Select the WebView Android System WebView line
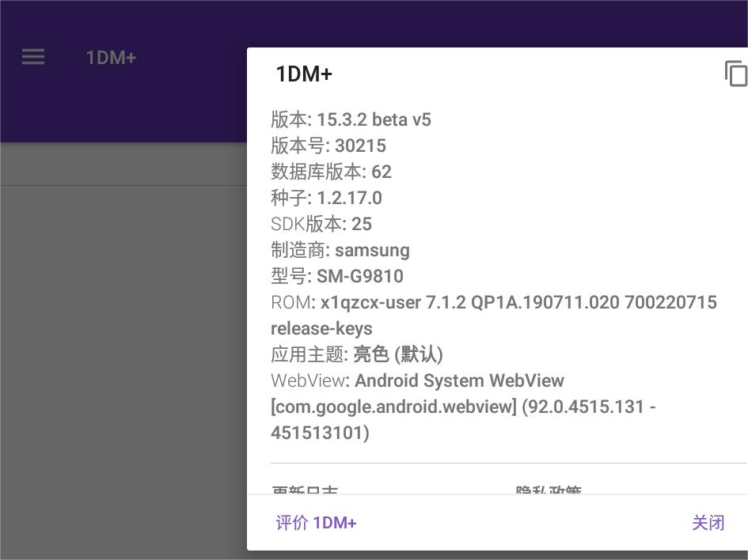 coord(417,380)
